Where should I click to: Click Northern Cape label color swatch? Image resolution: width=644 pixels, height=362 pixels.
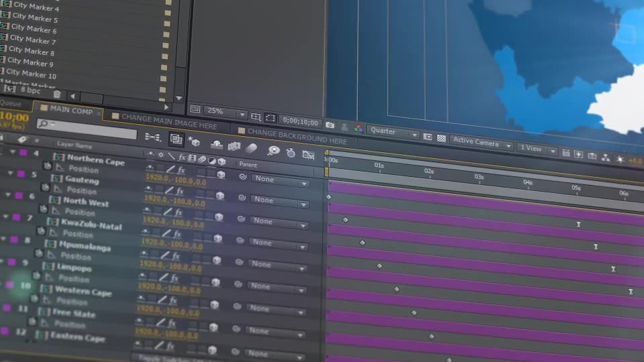click(x=23, y=153)
